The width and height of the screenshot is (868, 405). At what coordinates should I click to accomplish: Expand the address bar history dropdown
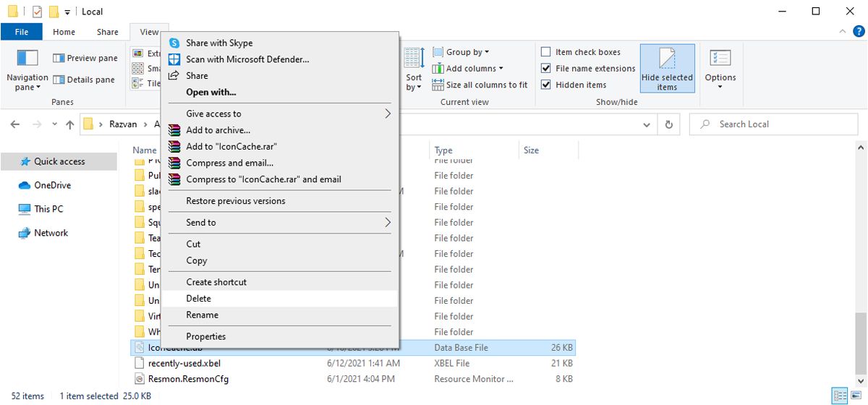[647, 124]
